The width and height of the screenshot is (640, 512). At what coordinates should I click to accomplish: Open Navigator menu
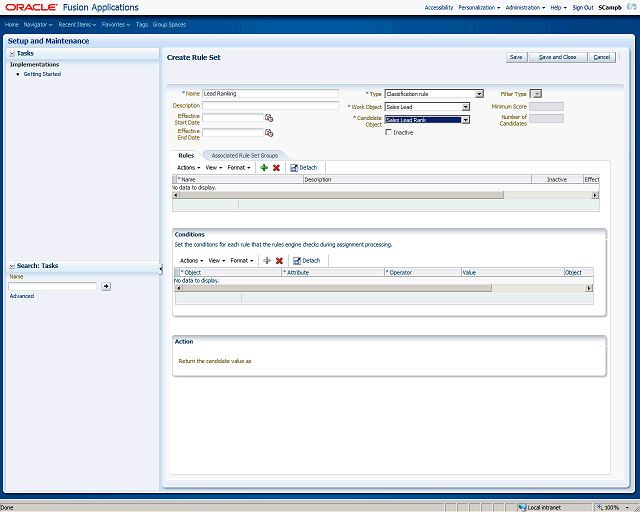[x=38, y=25]
